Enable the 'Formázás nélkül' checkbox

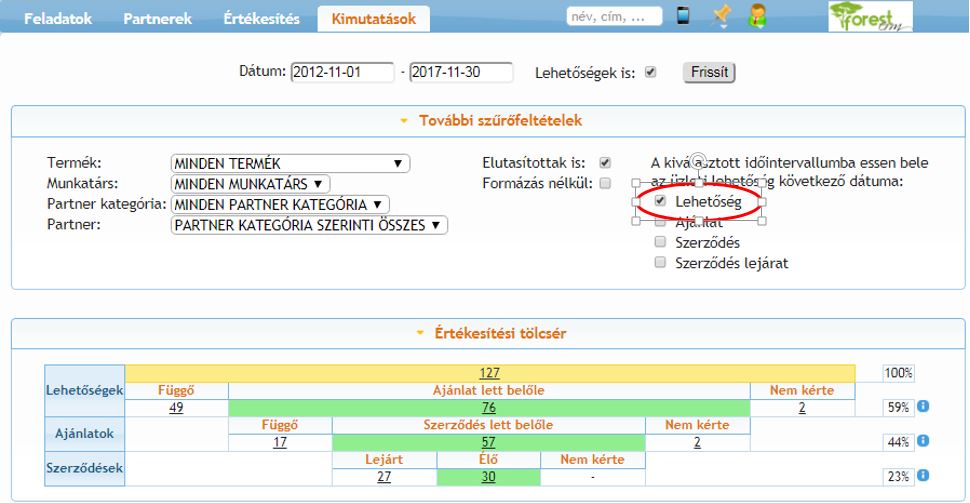[605, 183]
